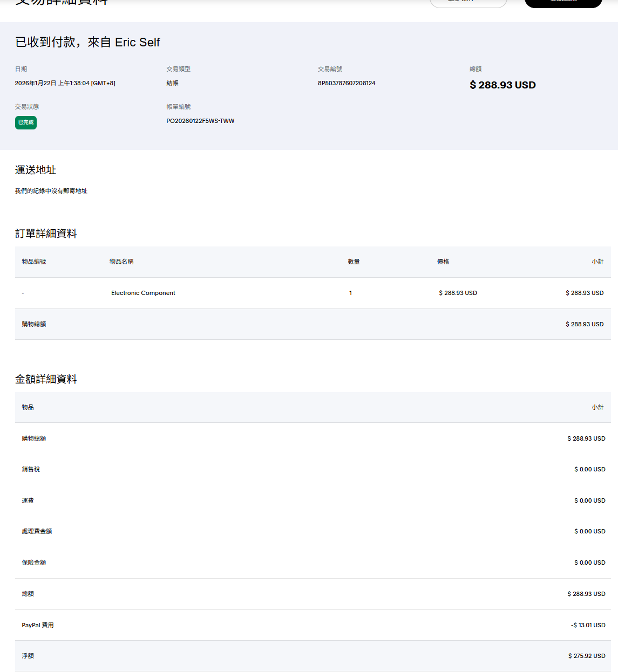Screen dimensions: 618x672
Task: Click the 金額詳細資料 section heading
Action: [46, 379]
